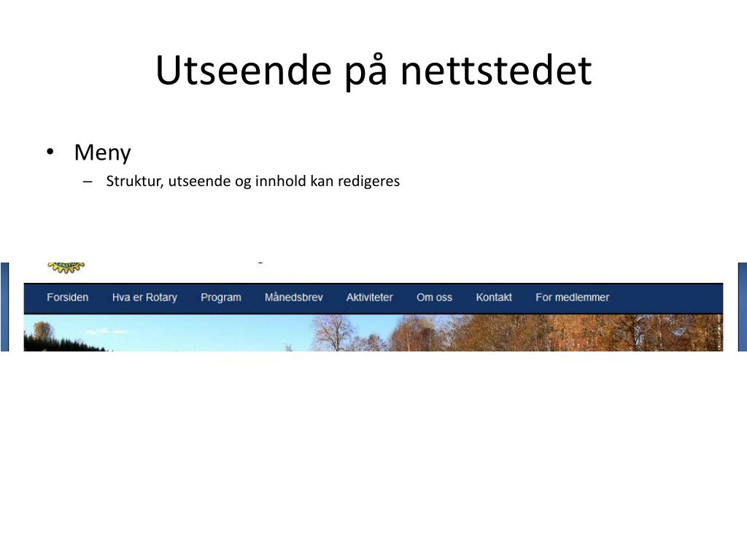Open Aktiviteter in the menu
Image resolution: width=747 pixels, height=560 pixels.
tap(370, 297)
